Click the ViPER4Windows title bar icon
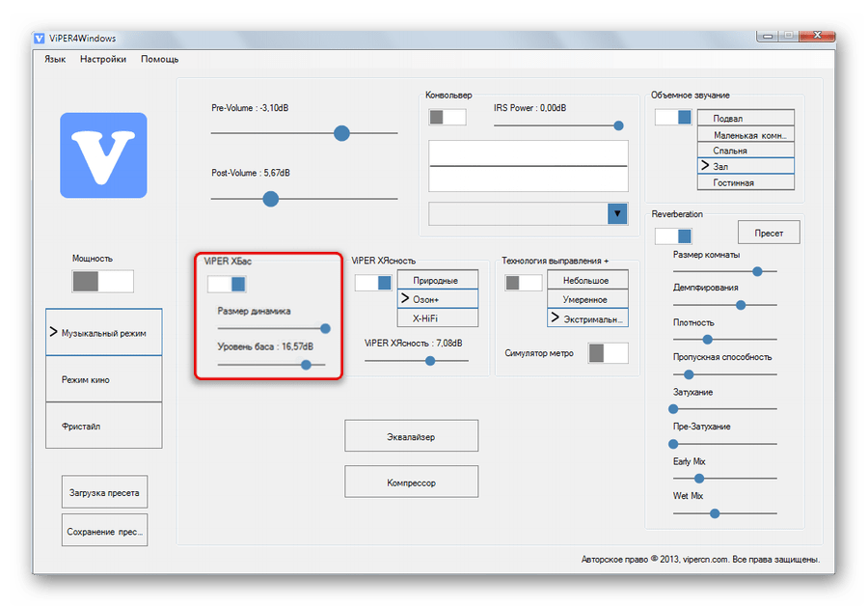This screenshot has height=607, width=868. 39,39
